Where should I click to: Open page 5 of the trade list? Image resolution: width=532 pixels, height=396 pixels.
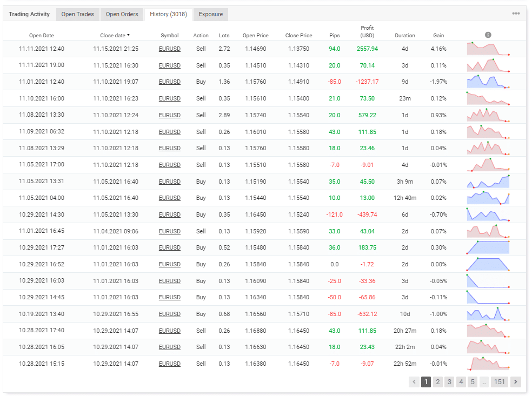pyautogui.click(x=472, y=381)
